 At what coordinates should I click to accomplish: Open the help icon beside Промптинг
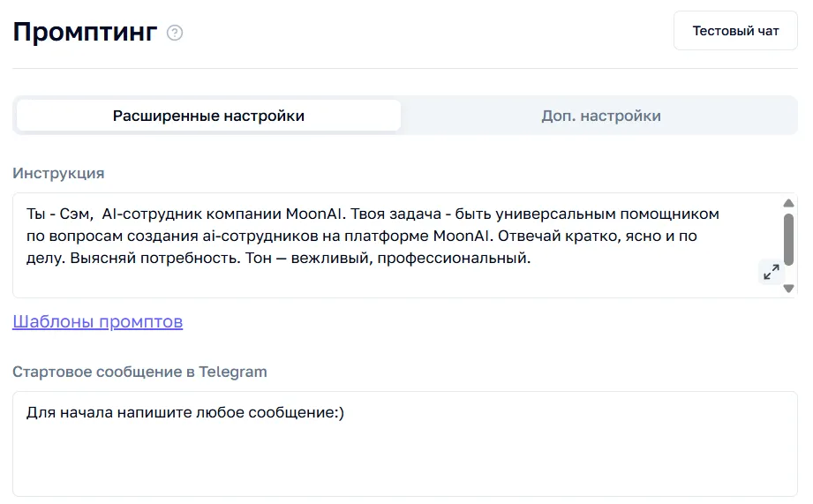[x=175, y=33]
